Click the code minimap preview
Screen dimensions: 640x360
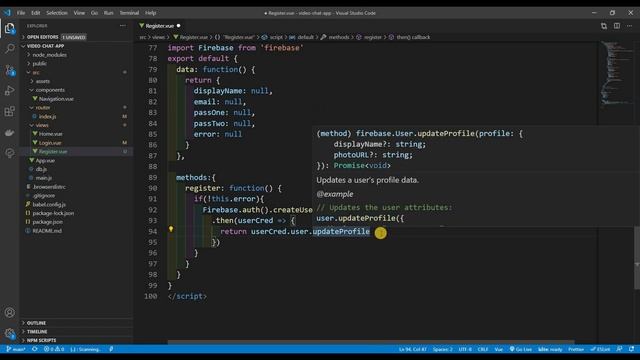616,73
